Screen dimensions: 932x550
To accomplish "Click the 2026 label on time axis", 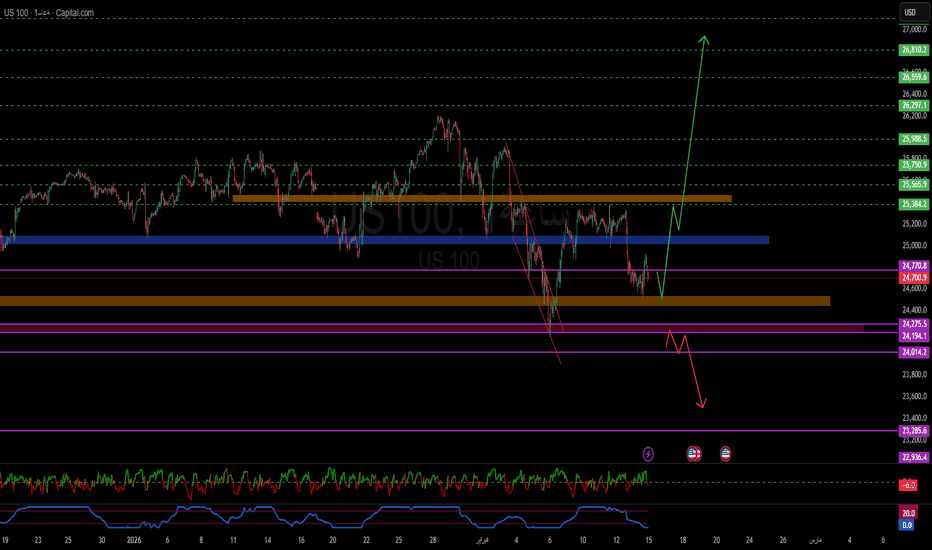I will point(134,540).
